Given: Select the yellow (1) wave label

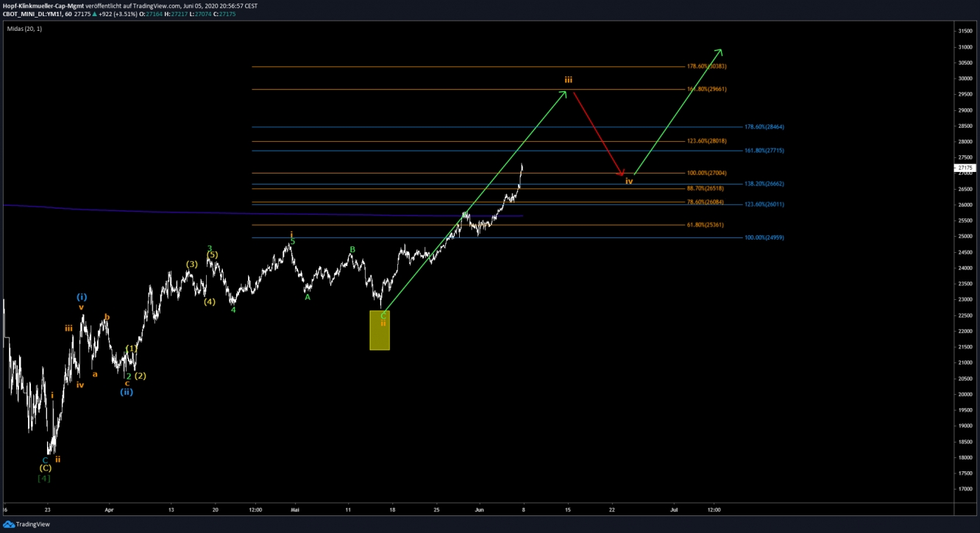Looking at the screenshot, I should [x=131, y=348].
